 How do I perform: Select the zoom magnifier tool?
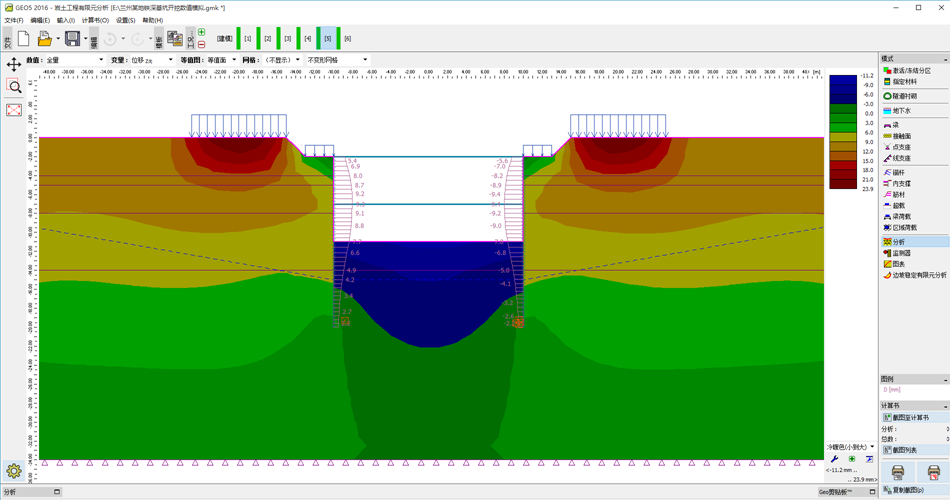click(x=14, y=87)
